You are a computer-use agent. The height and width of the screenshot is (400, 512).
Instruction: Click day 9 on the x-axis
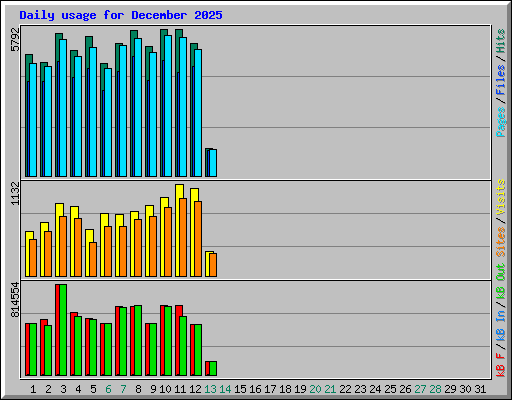[x=153, y=389]
